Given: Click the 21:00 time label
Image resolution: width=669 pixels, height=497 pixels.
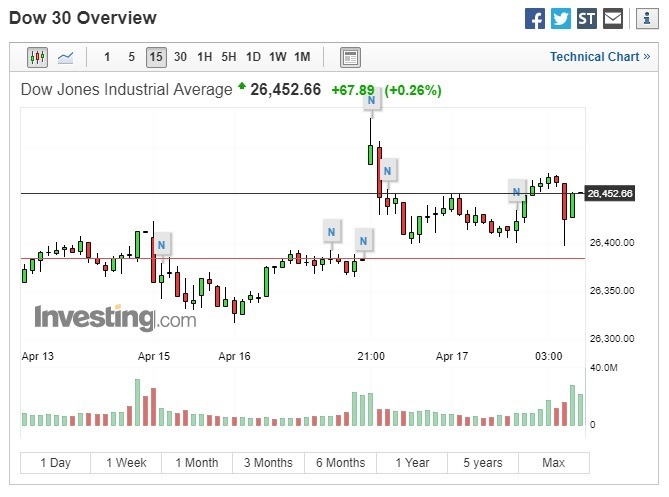Looking at the screenshot, I should (371, 356).
